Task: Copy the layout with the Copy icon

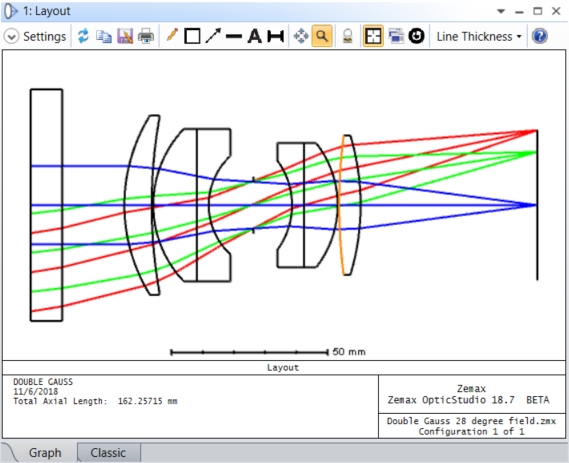Action: (x=104, y=36)
